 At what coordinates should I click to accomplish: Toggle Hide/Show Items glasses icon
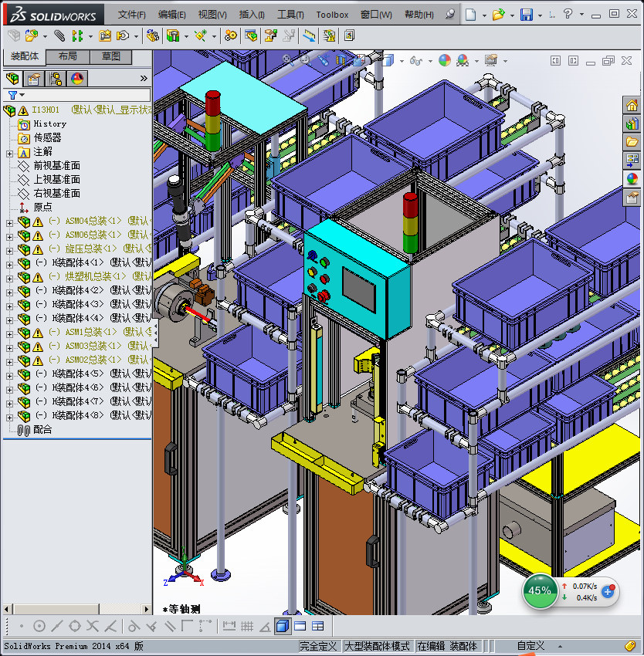pyautogui.click(x=415, y=61)
